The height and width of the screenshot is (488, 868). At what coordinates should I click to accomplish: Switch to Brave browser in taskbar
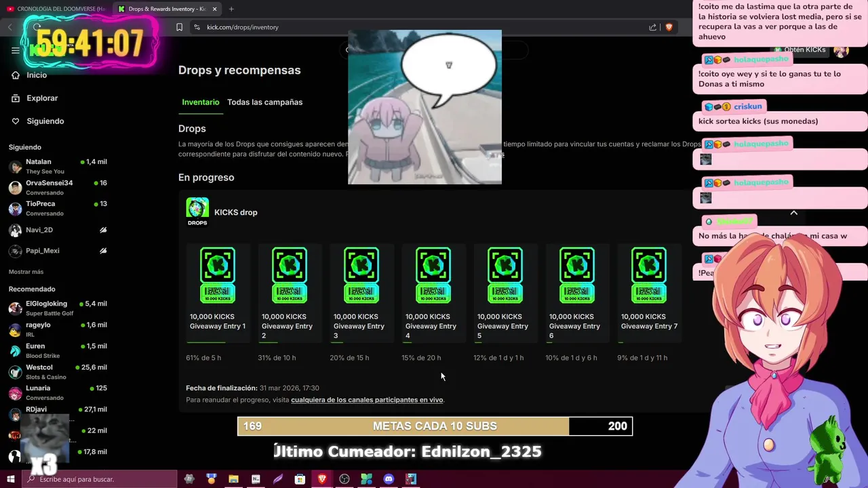(322, 479)
